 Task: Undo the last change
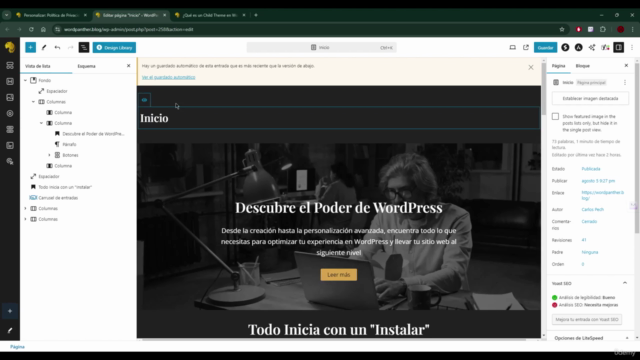point(57,47)
